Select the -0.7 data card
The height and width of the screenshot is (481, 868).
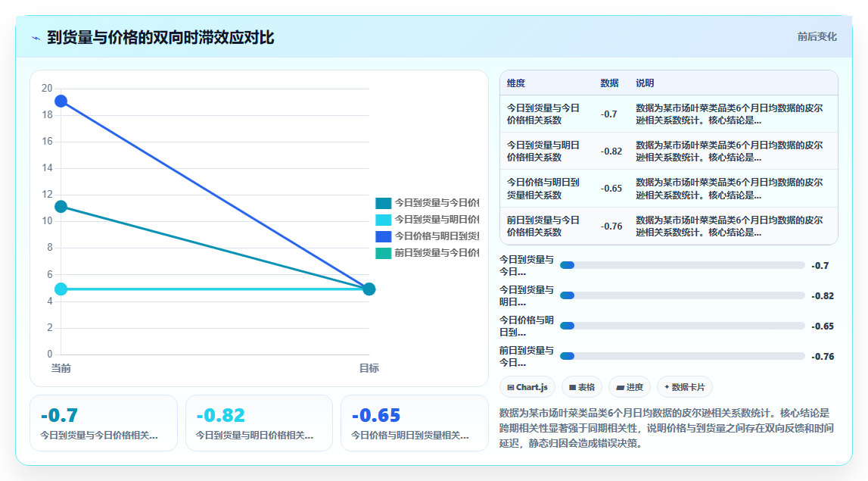coord(104,423)
